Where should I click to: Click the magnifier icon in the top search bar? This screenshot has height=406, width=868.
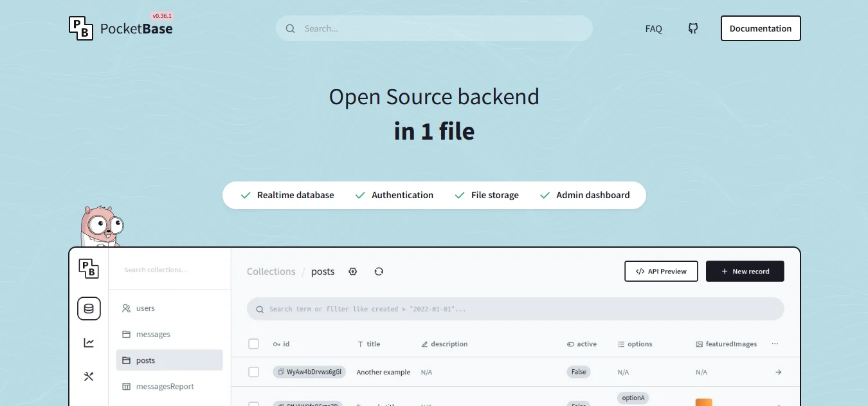[291, 28]
